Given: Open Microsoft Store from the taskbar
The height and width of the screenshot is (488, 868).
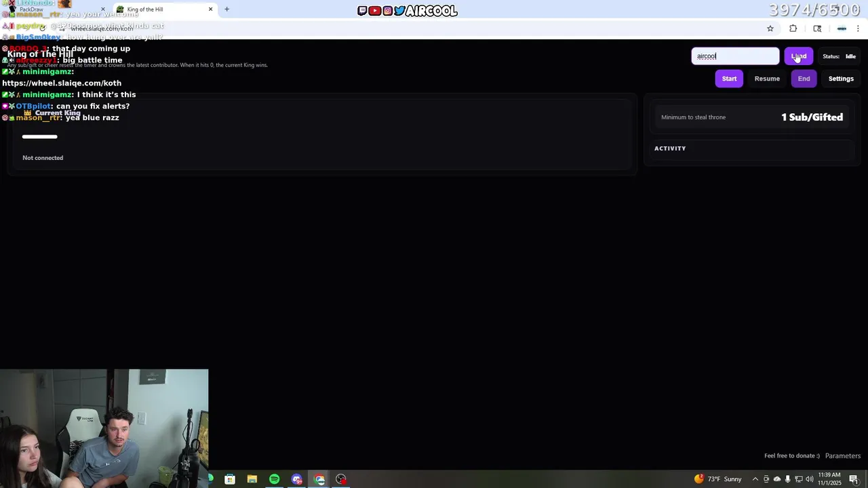Looking at the screenshot, I should [x=230, y=479].
